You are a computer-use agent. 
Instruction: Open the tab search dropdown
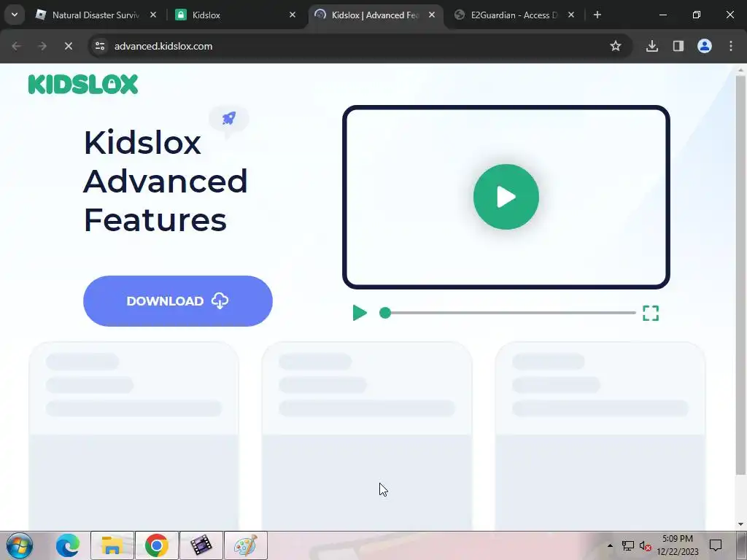[x=15, y=15]
